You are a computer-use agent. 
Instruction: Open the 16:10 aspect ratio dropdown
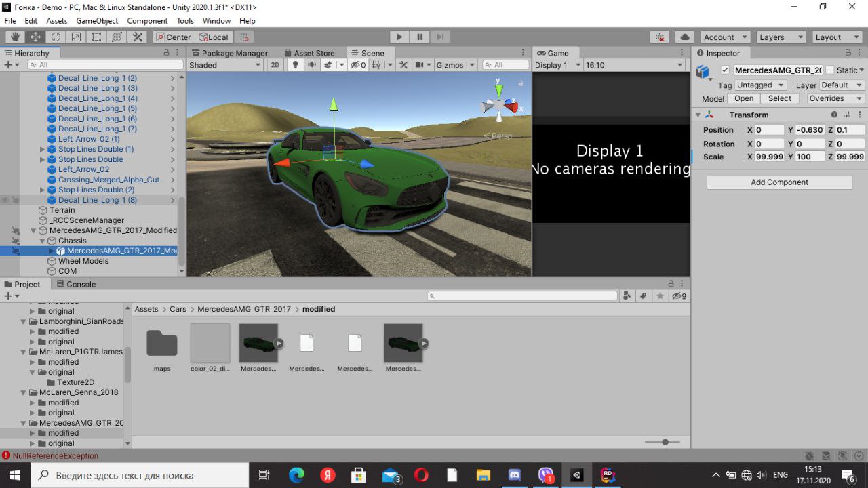click(634, 65)
